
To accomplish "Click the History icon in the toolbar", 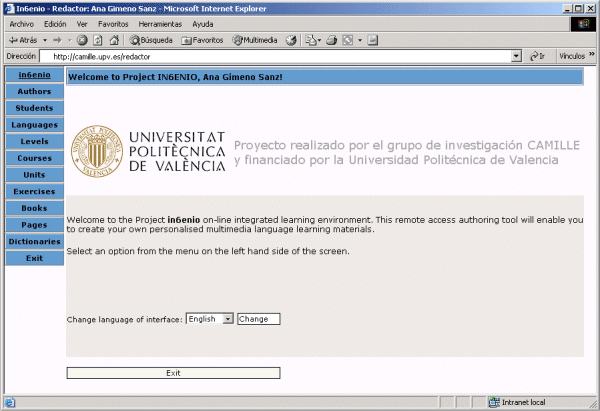I will 291,40.
